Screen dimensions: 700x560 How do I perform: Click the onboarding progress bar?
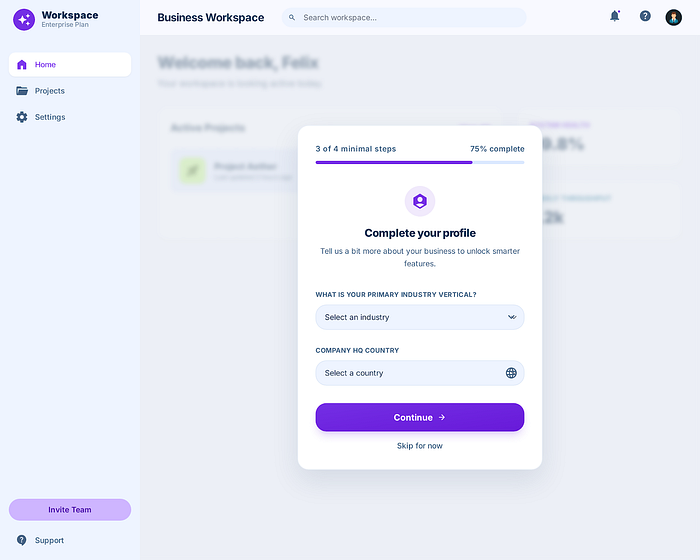tap(420, 163)
